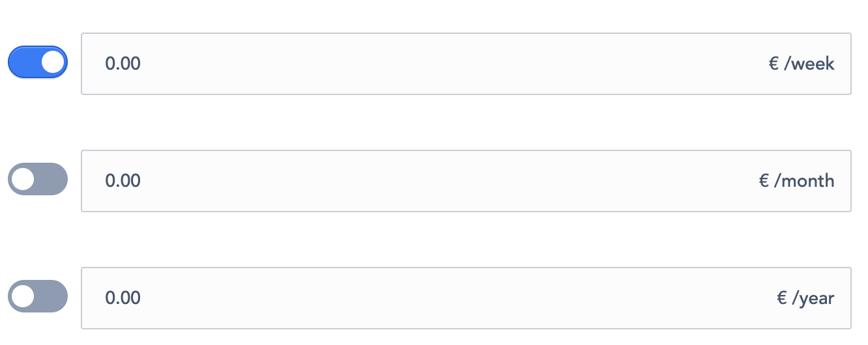Enable the yearly price toggle
This screenshot has height=345, width=868.
tap(38, 296)
